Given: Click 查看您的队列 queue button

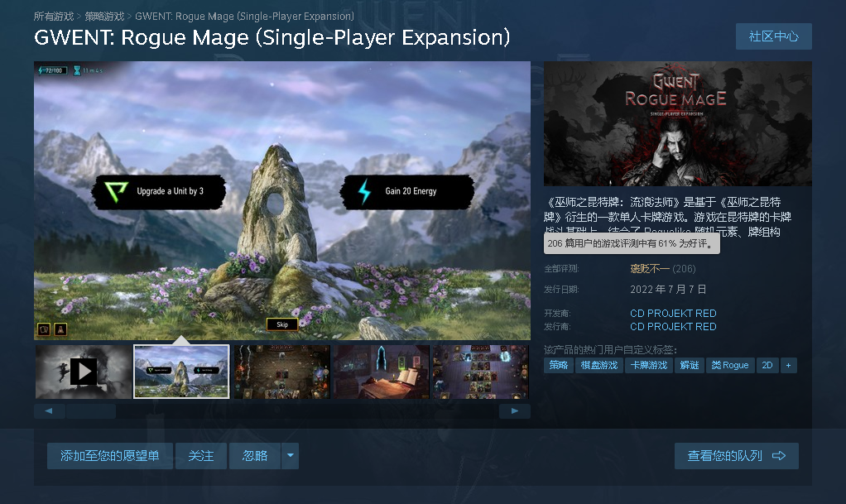Looking at the screenshot, I should coord(737,456).
